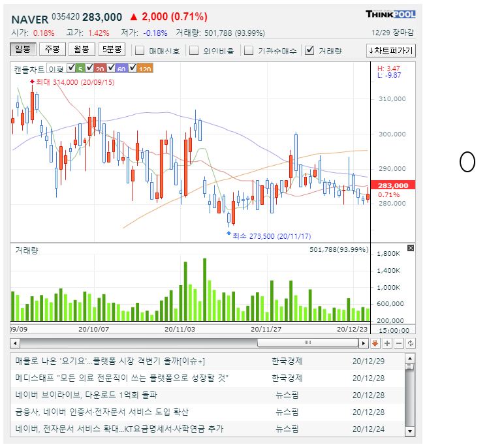Switch to 5분봉 five-minute chart
The height and width of the screenshot is (447, 504).
click(x=112, y=49)
